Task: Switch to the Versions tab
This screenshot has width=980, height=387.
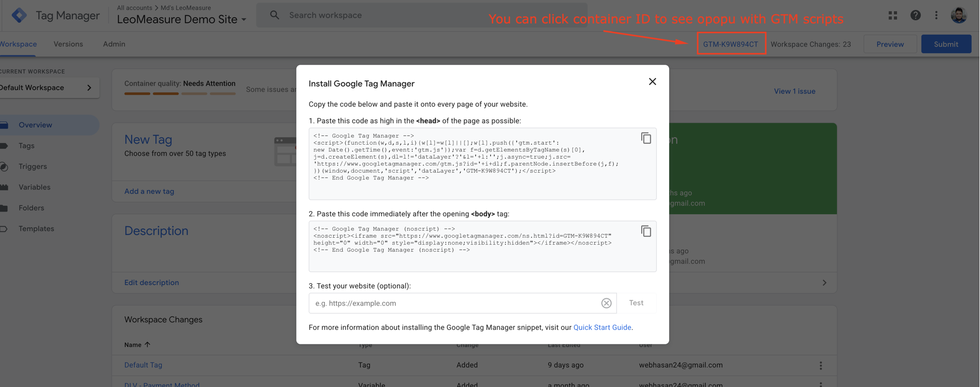Action: (x=68, y=44)
